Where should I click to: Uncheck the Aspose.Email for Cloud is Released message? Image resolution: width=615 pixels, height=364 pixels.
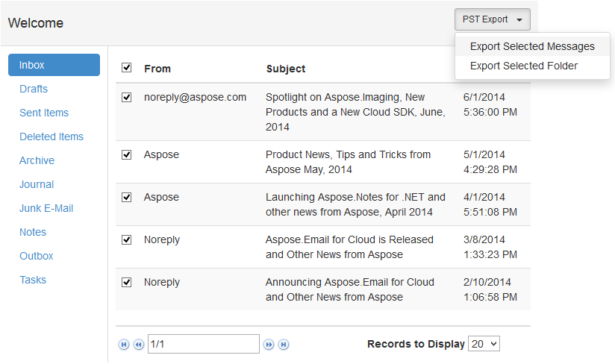[x=126, y=239]
